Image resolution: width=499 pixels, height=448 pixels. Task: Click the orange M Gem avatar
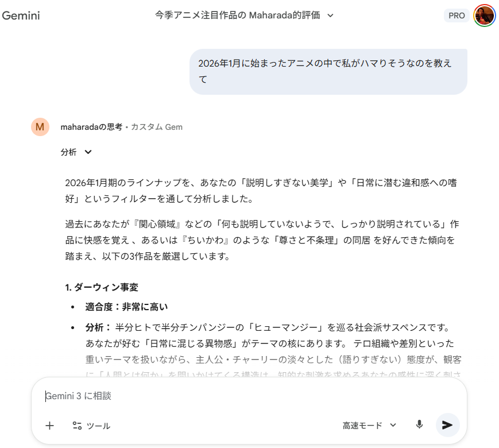coord(40,127)
